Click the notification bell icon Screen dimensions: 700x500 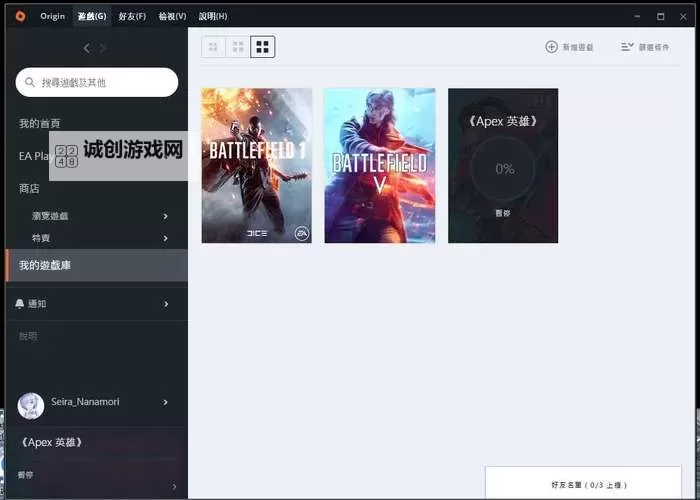click(x=20, y=304)
